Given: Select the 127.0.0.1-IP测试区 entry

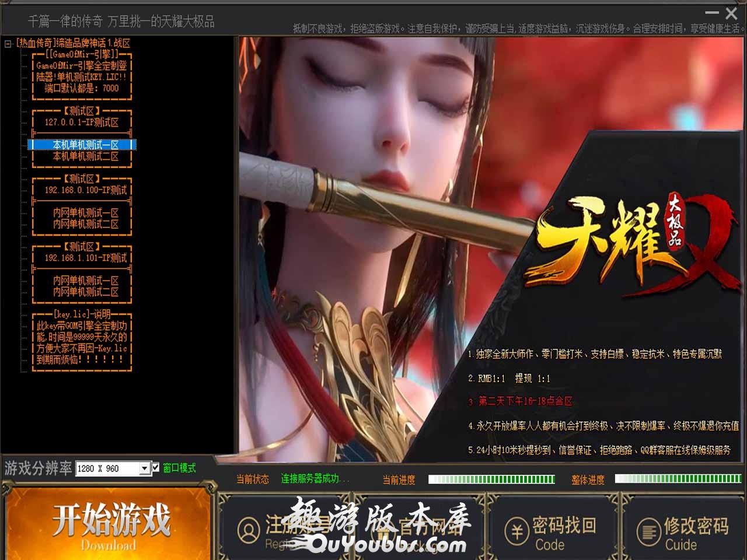Looking at the screenshot, I should [x=82, y=123].
